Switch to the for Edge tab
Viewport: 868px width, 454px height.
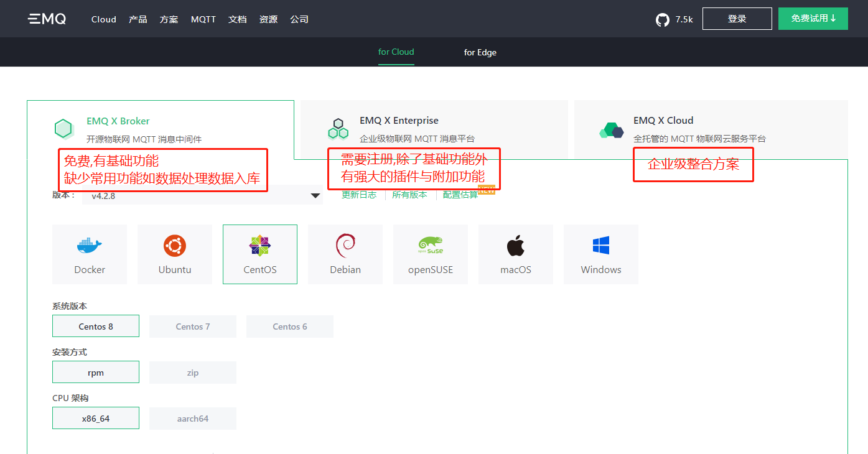click(x=480, y=52)
